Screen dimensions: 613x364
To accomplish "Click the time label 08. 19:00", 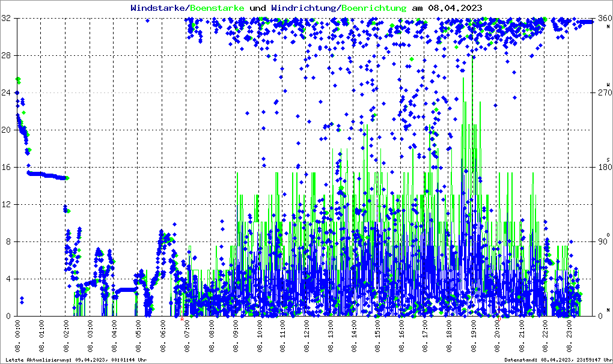I will 474,336.
